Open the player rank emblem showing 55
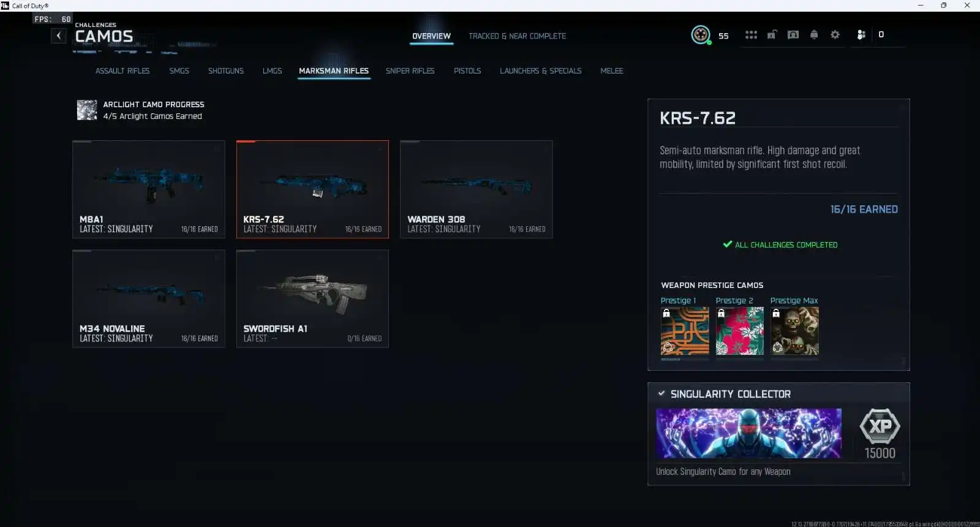Screen dimensions: 980x527 point(701,35)
